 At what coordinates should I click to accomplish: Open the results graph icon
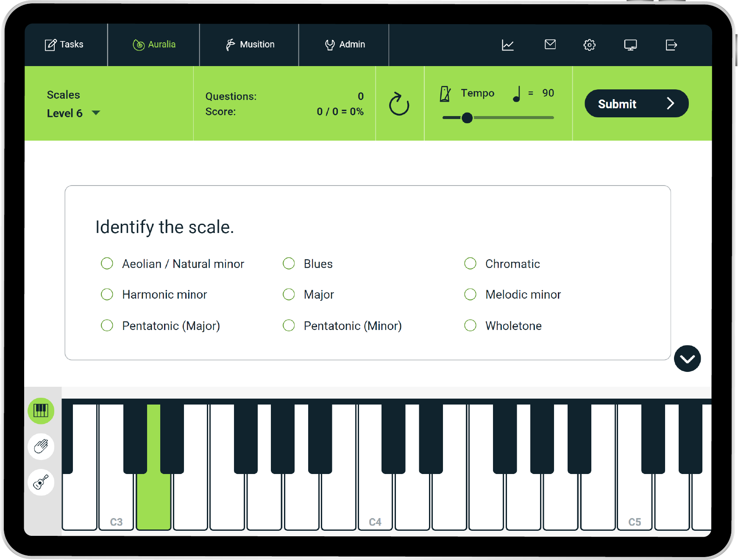point(507,45)
